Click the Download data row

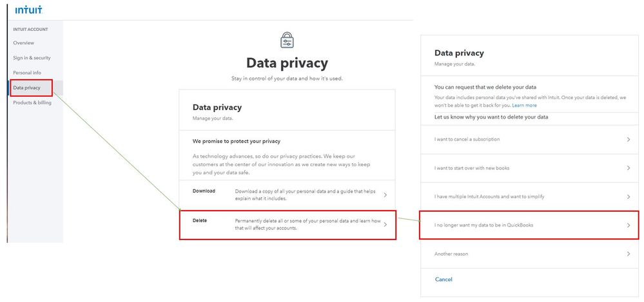[287, 194]
